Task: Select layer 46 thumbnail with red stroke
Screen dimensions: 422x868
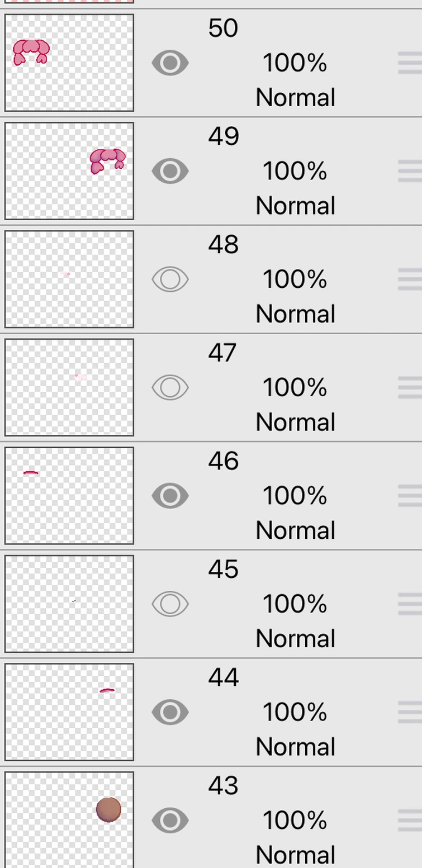Action: tap(69, 495)
